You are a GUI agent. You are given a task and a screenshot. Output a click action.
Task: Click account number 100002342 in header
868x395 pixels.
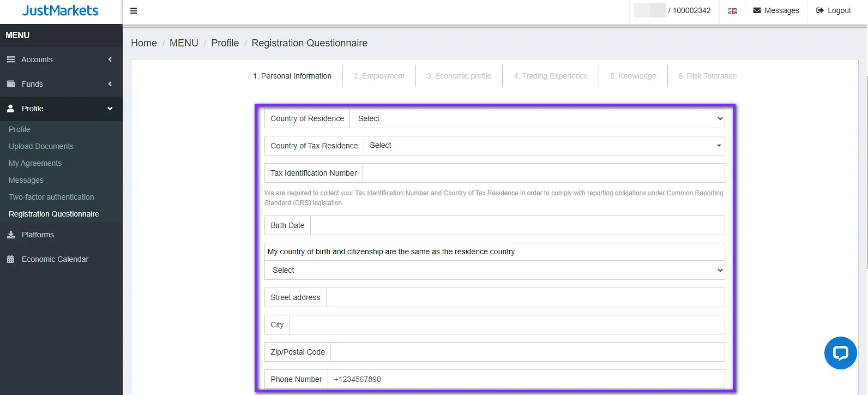(691, 10)
